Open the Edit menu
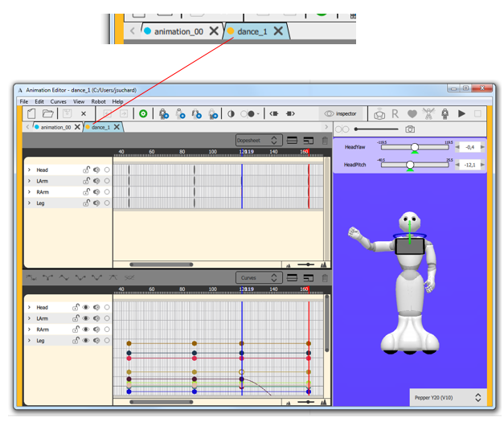 tap(39, 101)
